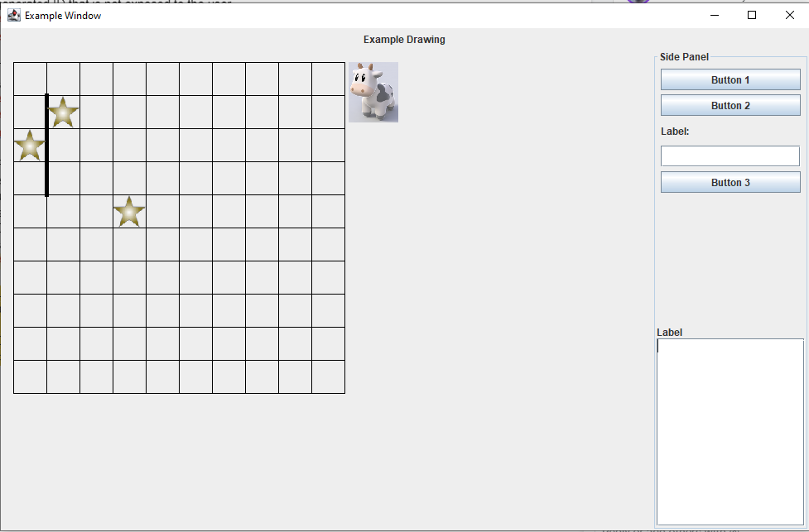This screenshot has height=532, width=809.
Task: Minimize the Example Window
Action: [714, 15]
